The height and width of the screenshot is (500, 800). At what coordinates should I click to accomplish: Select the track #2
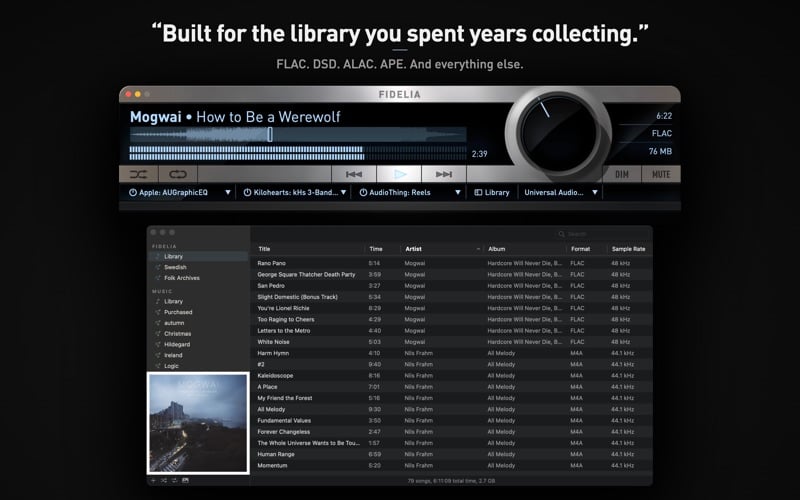(452, 364)
